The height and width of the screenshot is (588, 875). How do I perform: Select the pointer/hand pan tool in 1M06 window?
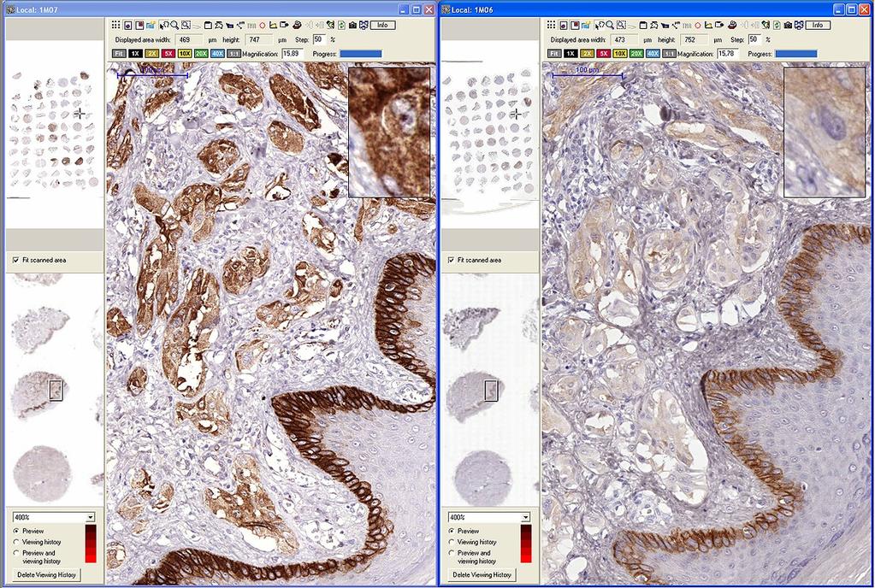[x=600, y=25]
